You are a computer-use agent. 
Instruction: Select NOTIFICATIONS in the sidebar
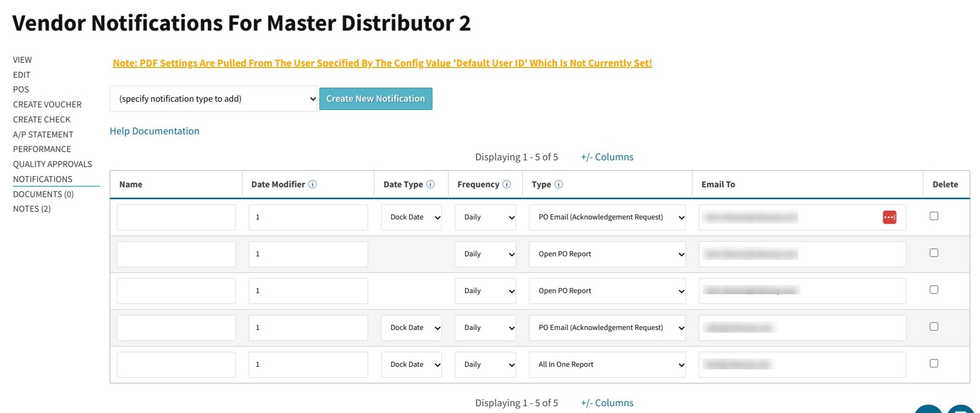coord(43,179)
